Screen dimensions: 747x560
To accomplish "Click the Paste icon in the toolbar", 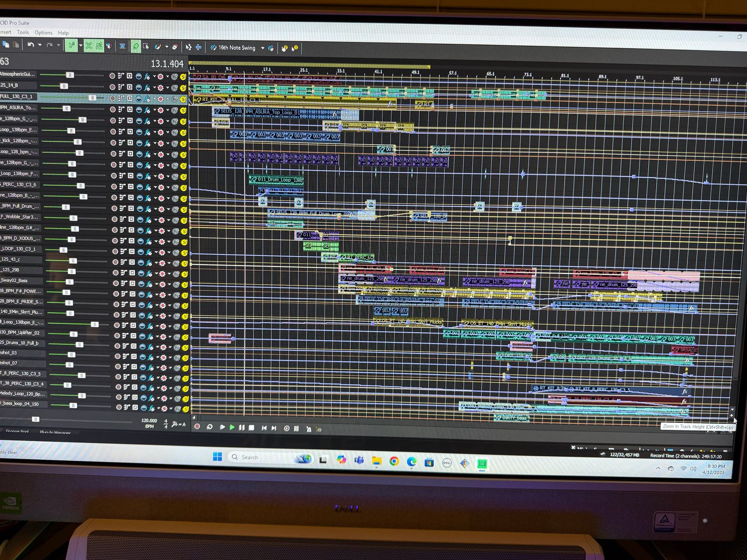I will click(x=16, y=45).
